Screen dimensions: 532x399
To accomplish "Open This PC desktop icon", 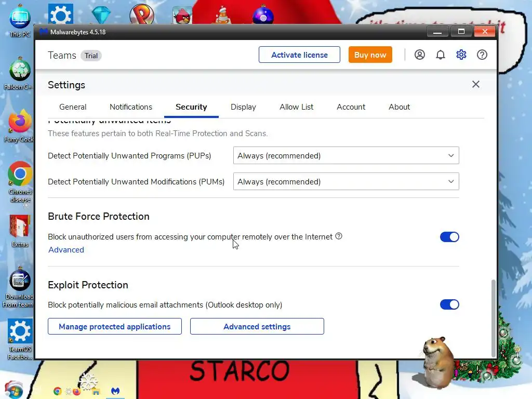I will click(x=20, y=20).
